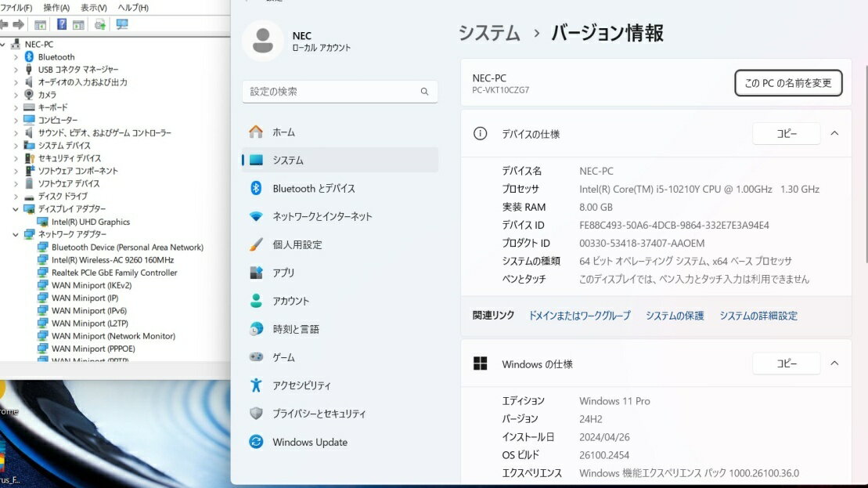
Task: Expand the コンピューター node in Device Manager
Action: click(16, 120)
